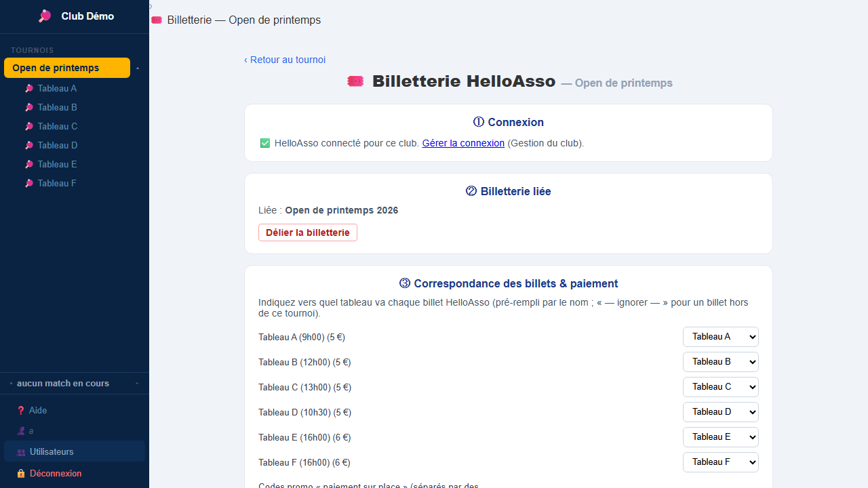The height and width of the screenshot is (488, 868).
Task: Open dropdown for Tableau C (13h00) ticket
Action: (721, 387)
